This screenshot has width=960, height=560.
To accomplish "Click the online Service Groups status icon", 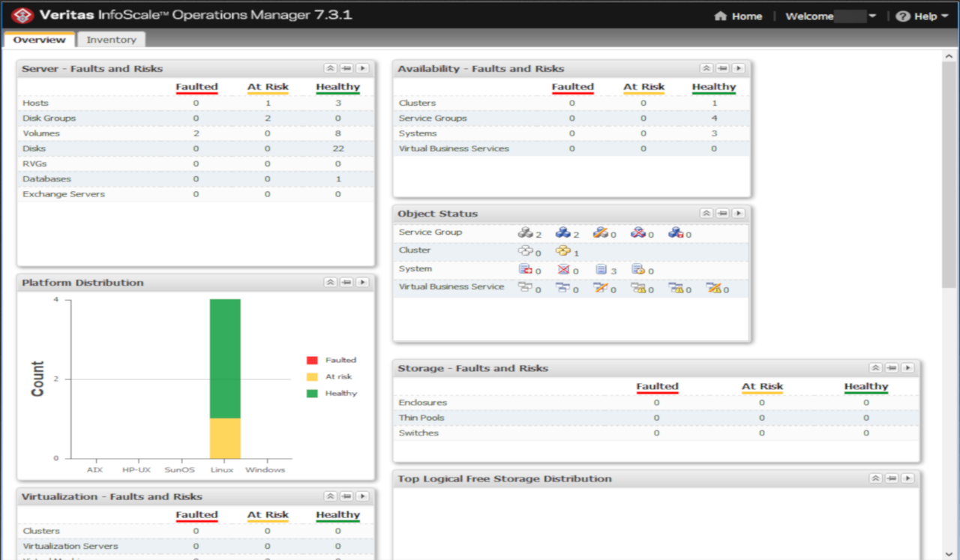I will [564, 232].
